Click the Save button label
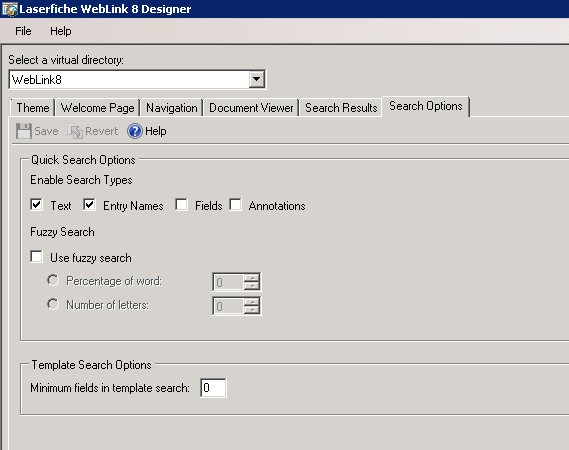The image size is (569, 450). click(x=46, y=131)
